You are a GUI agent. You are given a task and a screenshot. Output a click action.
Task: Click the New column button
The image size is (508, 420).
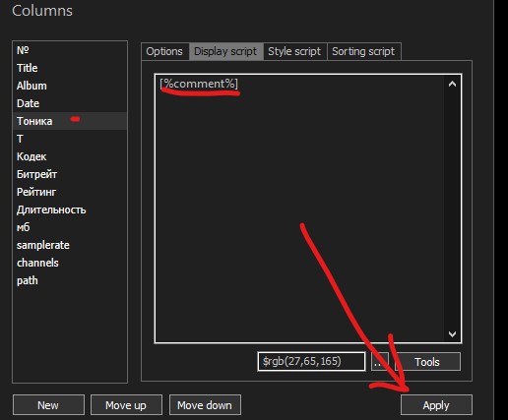pos(48,405)
